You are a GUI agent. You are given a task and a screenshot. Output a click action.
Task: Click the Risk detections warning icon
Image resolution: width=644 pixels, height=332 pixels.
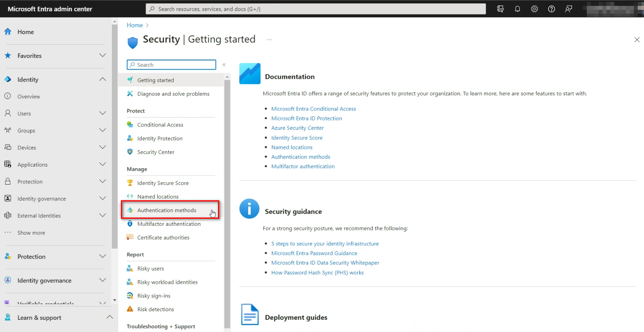130,309
